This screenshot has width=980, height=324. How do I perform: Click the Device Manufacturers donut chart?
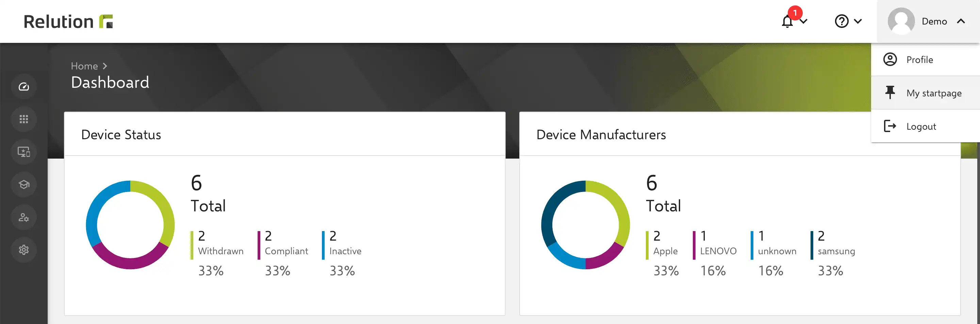(586, 225)
